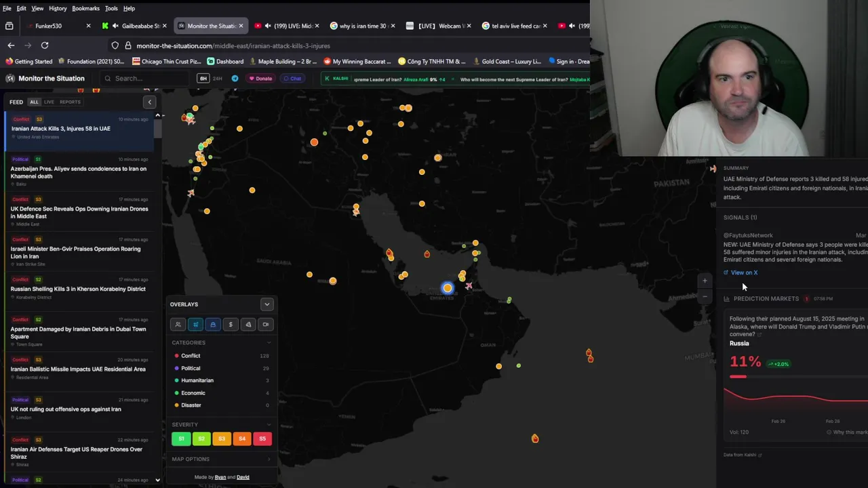The image size is (868, 488).
Task: Open the View on X link
Action: tap(741, 273)
